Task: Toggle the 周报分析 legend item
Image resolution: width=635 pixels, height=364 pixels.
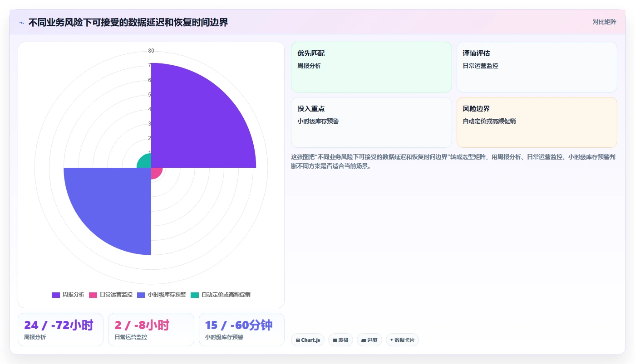Action: [68, 295]
